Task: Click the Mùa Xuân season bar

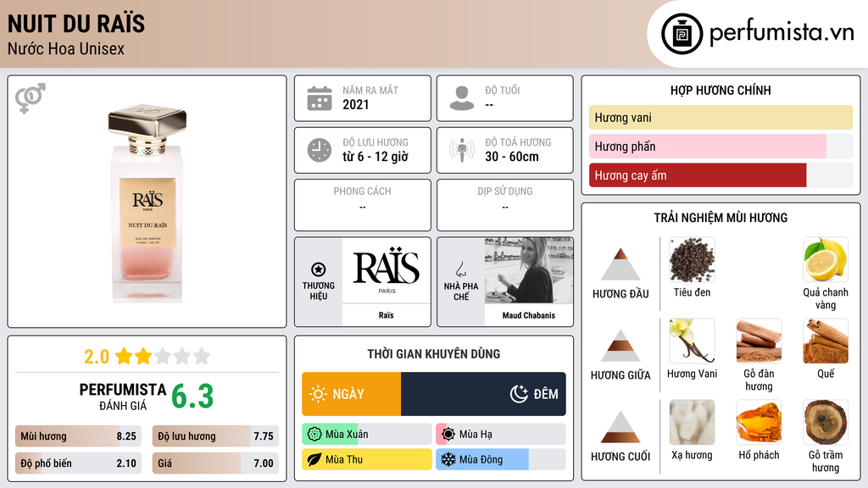Action: [366, 435]
